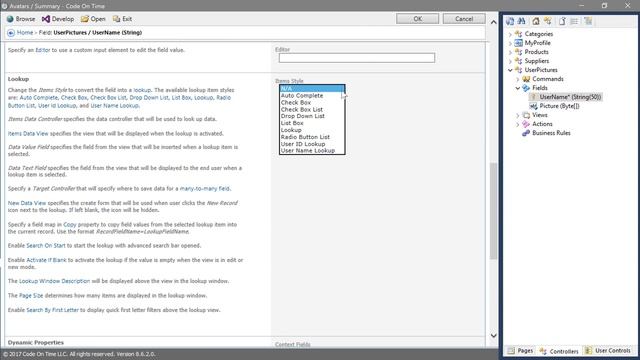This screenshot has height=360, width=640.
Task: Click the new controller icon after the house
Action: coord(548,21)
